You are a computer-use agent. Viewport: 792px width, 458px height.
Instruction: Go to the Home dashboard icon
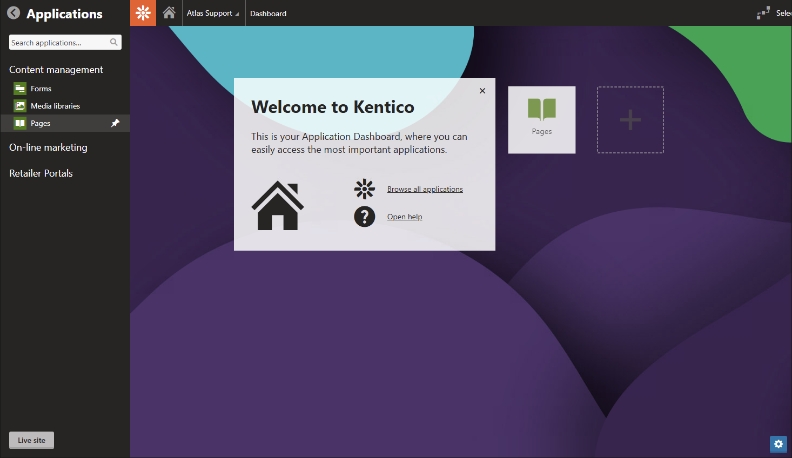[x=169, y=13]
